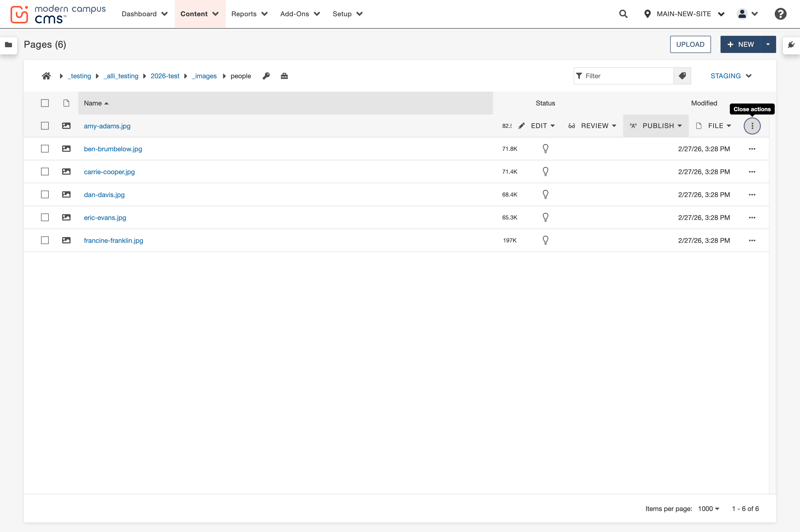Open folder access settings key icon
Image resolution: width=800 pixels, height=532 pixels.
(x=266, y=76)
